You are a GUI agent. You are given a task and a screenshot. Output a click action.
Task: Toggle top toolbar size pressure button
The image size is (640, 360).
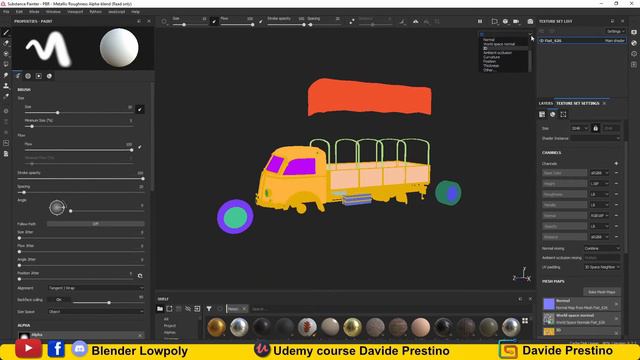(213, 21)
